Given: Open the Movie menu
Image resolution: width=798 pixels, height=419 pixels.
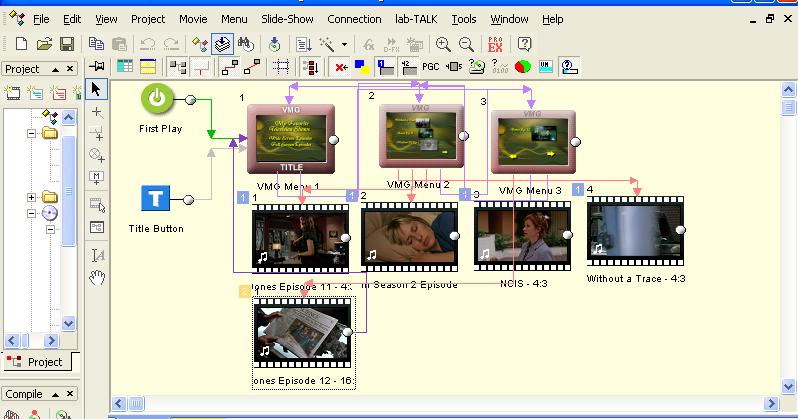Looking at the screenshot, I should (x=193, y=19).
